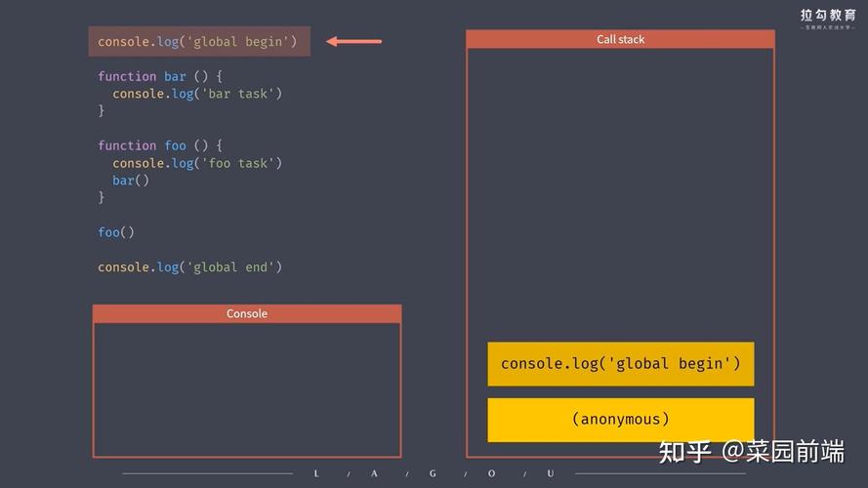Screen dimensions: 868x488
Task: Click the bar() call inside foo
Action: pos(131,181)
